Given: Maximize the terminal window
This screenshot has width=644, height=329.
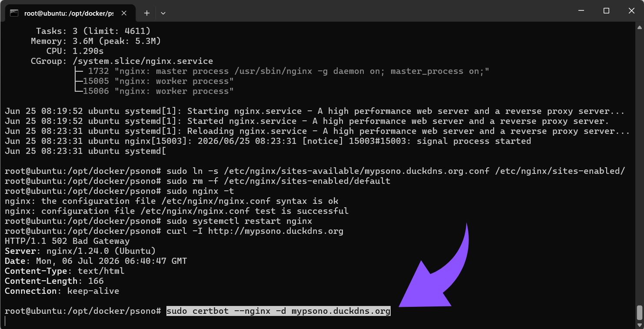Looking at the screenshot, I should click(x=606, y=11).
